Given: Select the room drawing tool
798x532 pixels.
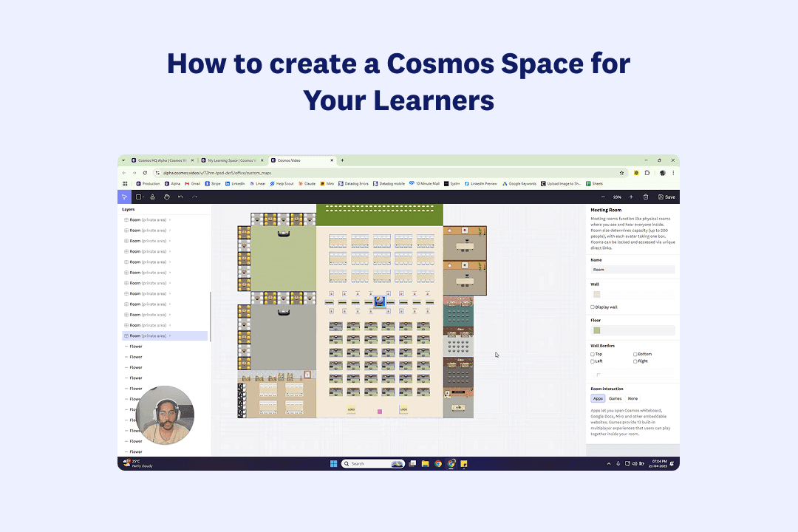Looking at the screenshot, I should [139, 197].
